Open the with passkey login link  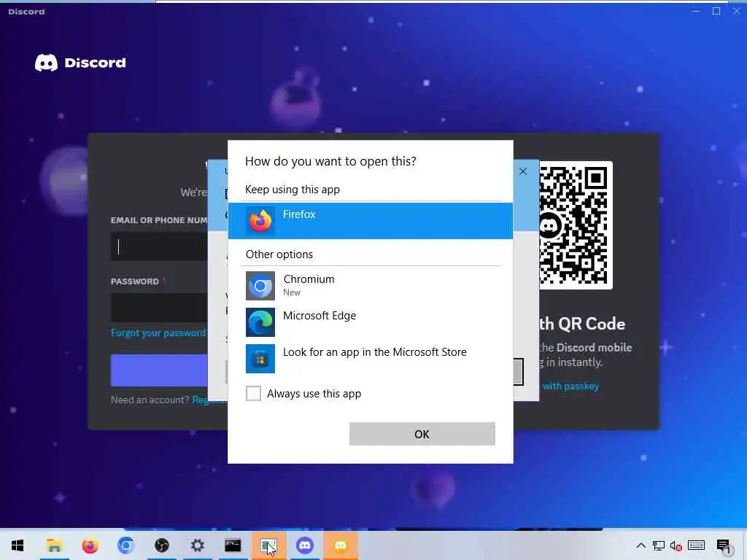click(570, 386)
